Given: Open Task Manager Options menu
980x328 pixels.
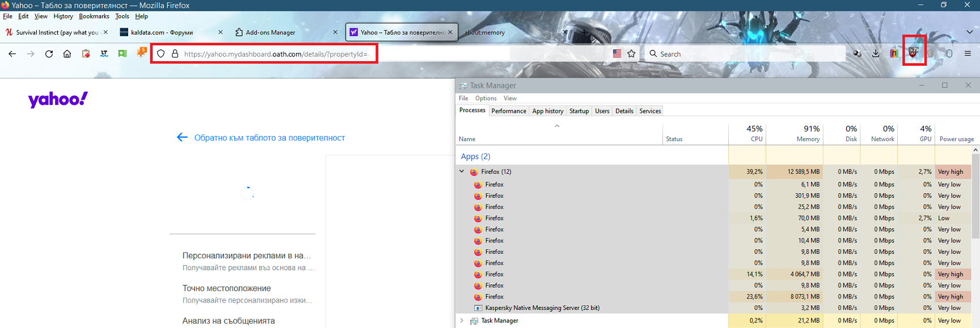Looking at the screenshot, I should (x=486, y=98).
